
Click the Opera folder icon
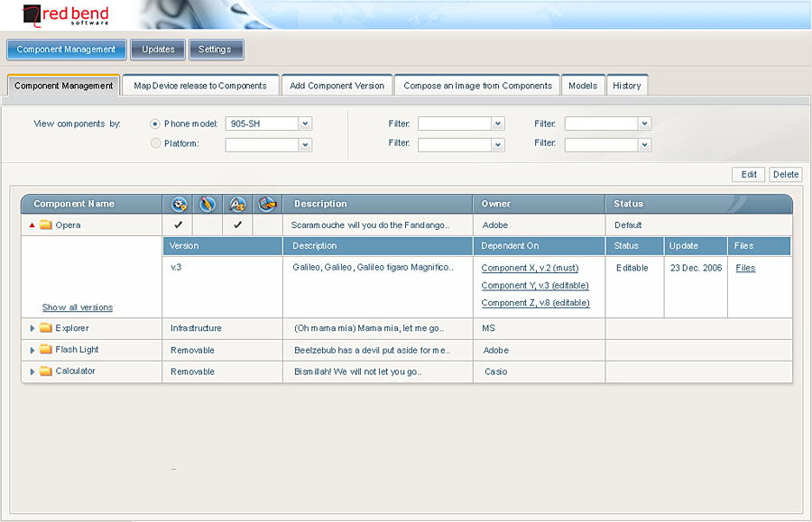pyautogui.click(x=46, y=225)
